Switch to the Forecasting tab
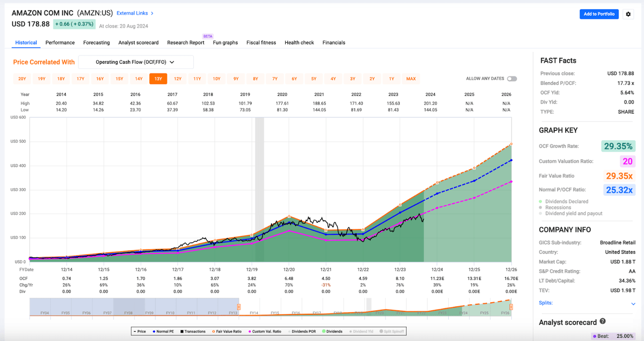Viewport: 644px width, 341px height. (x=97, y=43)
